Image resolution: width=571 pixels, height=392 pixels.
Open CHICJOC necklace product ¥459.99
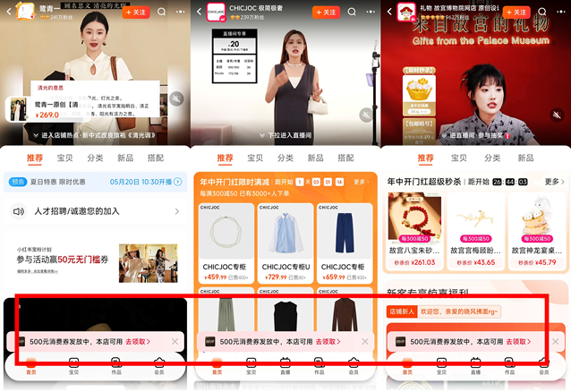pos(226,243)
